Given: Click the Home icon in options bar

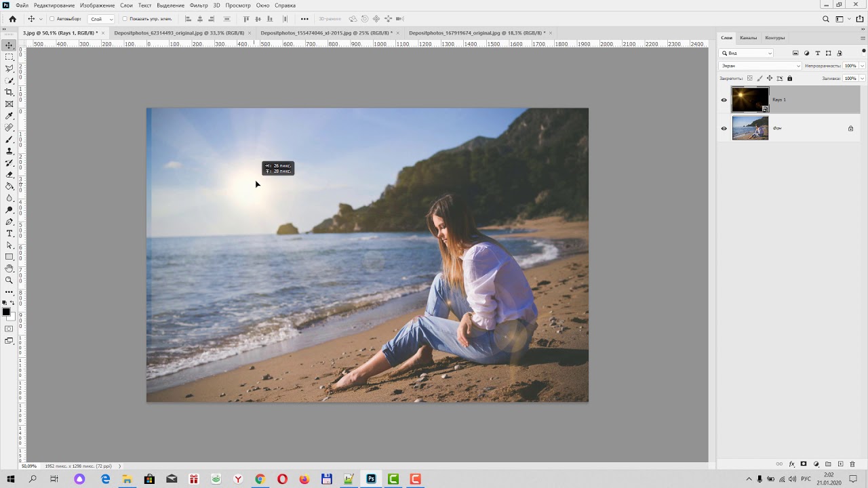Looking at the screenshot, I should point(12,19).
